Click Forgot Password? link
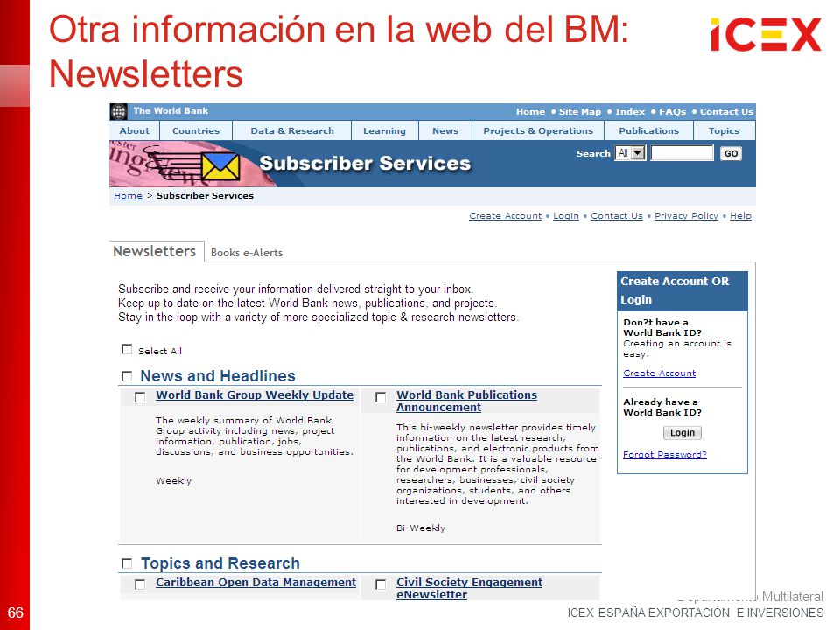 pyautogui.click(x=665, y=454)
